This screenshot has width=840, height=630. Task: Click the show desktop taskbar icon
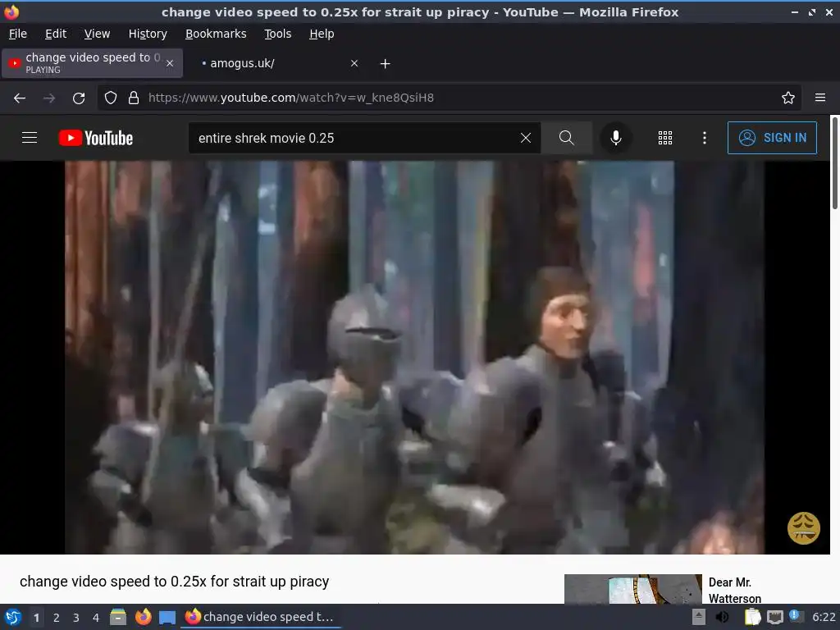pos(167,618)
